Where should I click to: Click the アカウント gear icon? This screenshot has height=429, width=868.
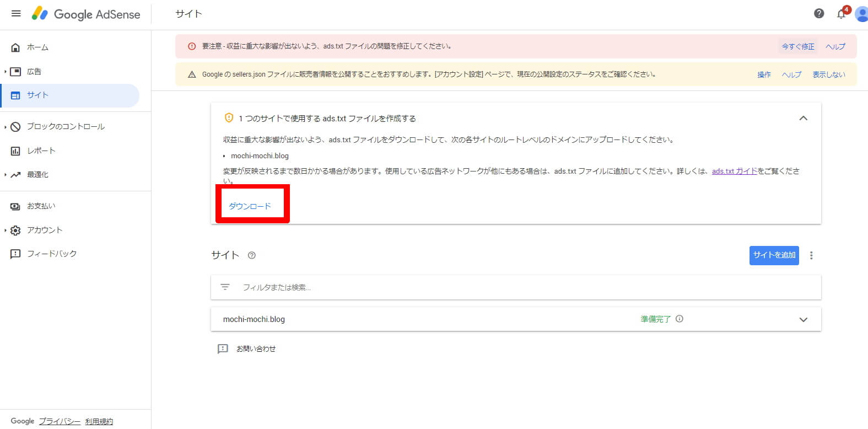(15, 230)
